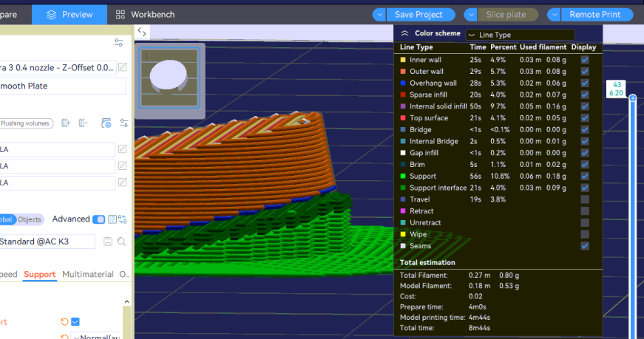Click the Save Project button
644x339 pixels.
(x=421, y=15)
